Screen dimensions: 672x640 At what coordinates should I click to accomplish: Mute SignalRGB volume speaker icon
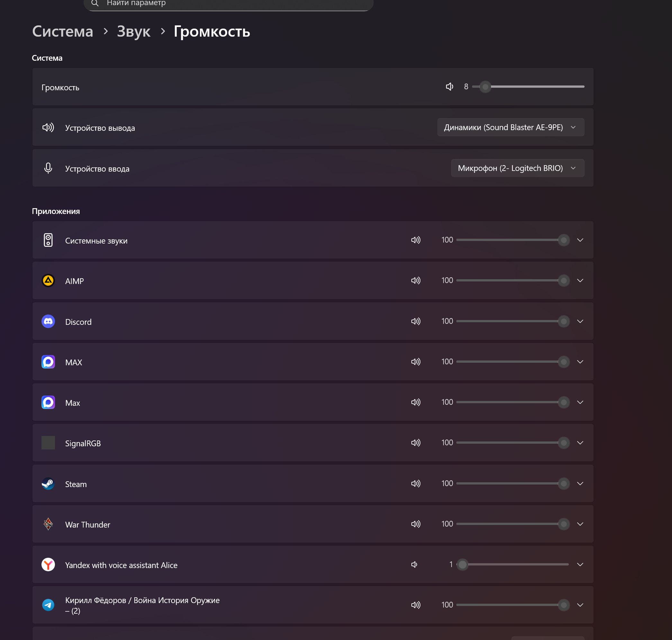click(416, 443)
